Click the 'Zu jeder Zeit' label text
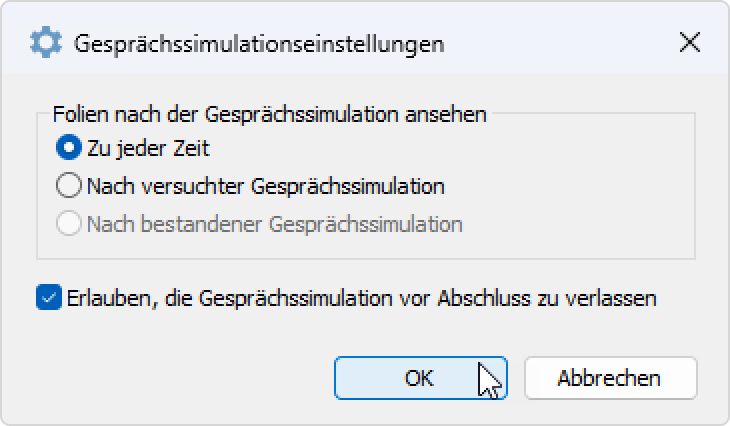 [149, 149]
